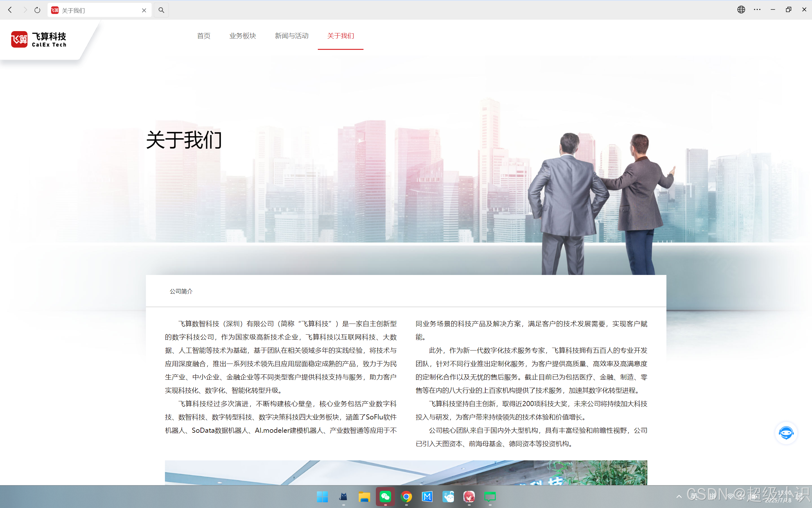Screen dimensions: 812x508
Task: Click the paragraph starting 飞算科技坚持自主创新
Action: (x=532, y=410)
